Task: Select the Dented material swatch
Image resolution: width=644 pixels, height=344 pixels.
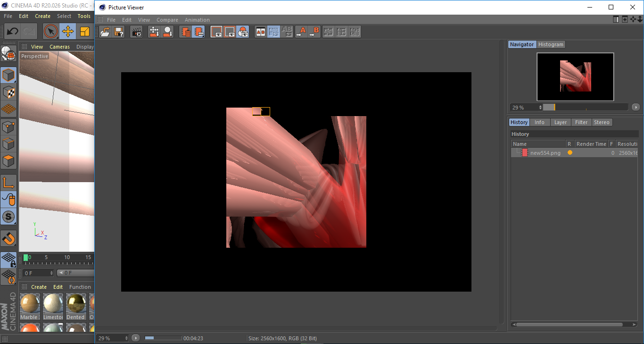Action: pos(75,306)
